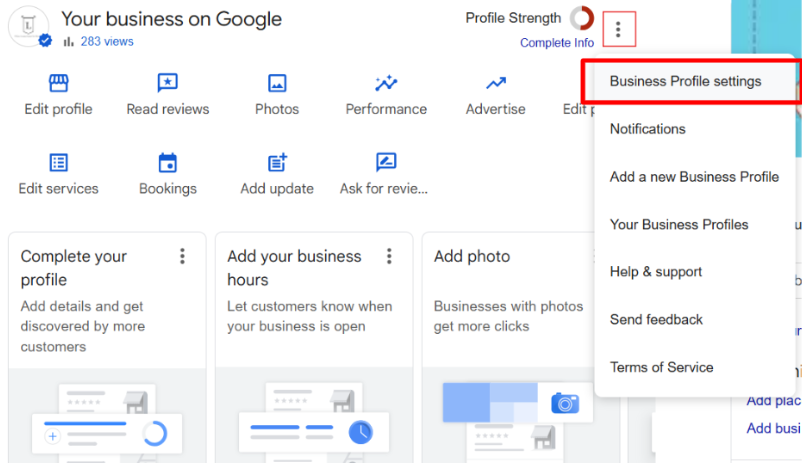This screenshot has width=802, height=463.
Task: Click the Your business on Google heading
Action: click(171, 19)
